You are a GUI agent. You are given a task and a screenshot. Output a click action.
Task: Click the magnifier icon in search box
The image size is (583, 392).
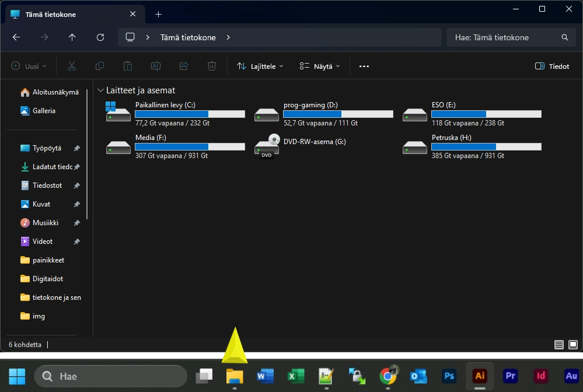pos(564,37)
